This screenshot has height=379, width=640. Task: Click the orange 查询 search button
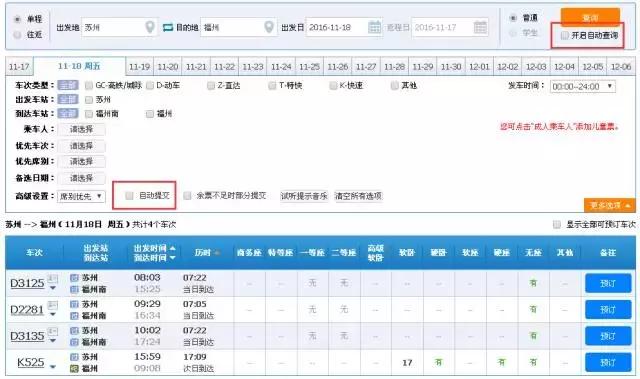(x=590, y=18)
